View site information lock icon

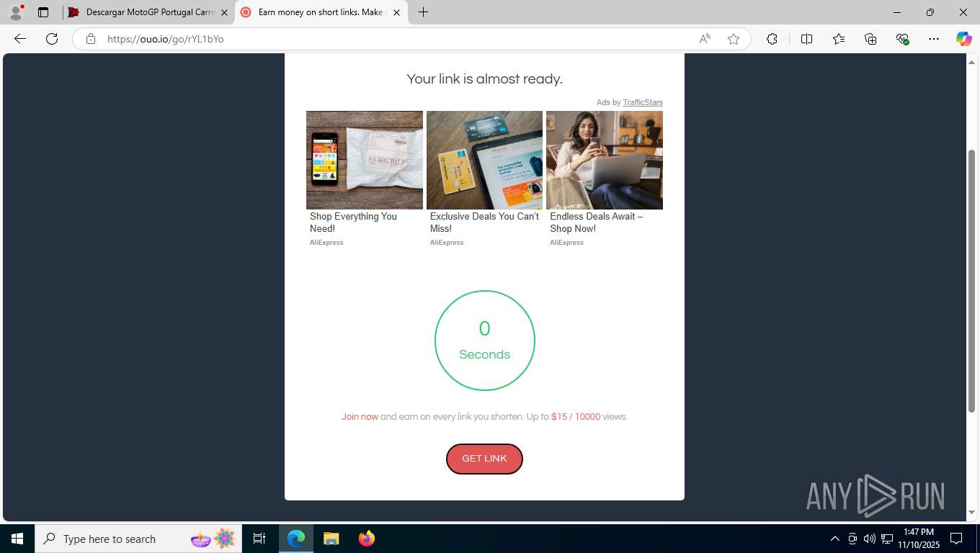click(x=91, y=39)
